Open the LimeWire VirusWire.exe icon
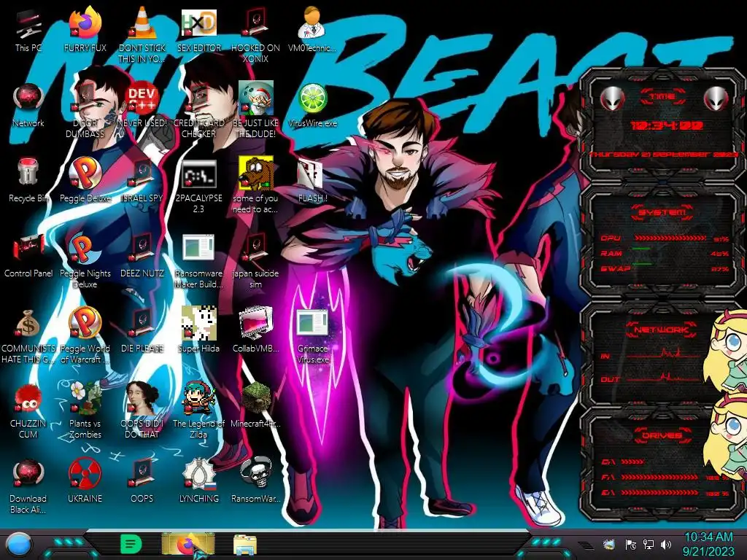This screenshot has height=560, width=747. click(x=312, y=105)
